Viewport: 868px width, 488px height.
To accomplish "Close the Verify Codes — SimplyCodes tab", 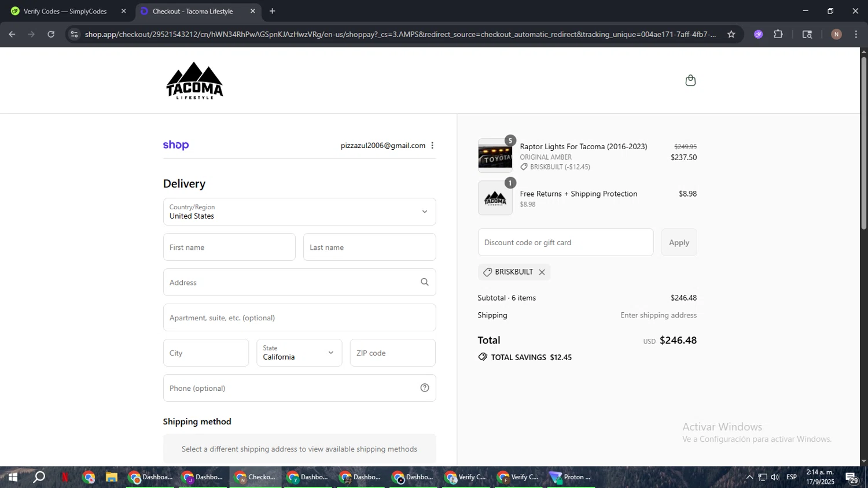I will (x=123, y=11).
